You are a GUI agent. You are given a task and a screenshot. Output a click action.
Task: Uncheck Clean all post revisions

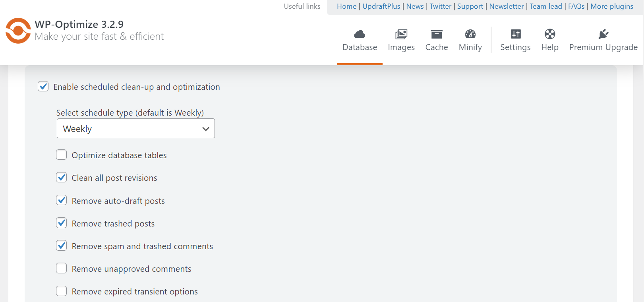pyautogui.click(x=62, y=177)
